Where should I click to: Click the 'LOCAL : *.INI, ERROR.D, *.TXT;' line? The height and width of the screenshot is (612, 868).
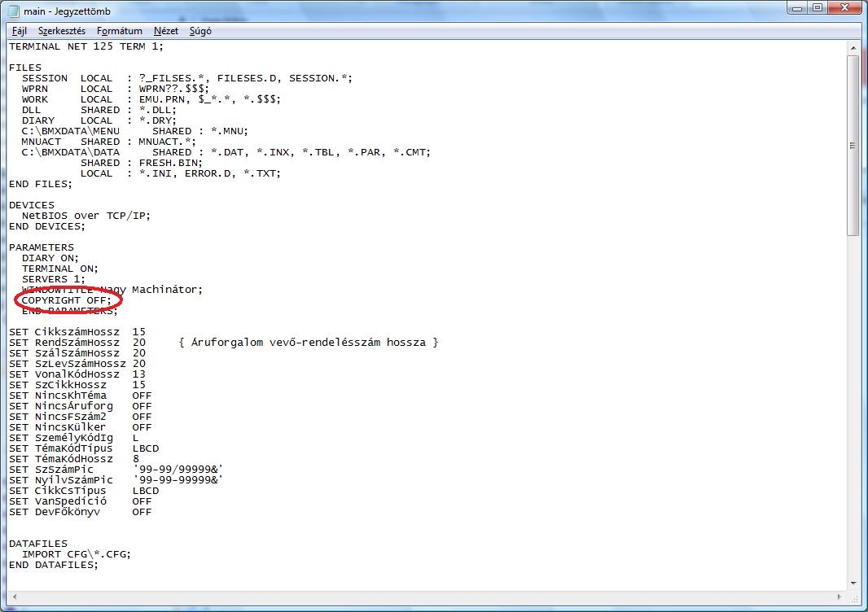click(181, 173)
